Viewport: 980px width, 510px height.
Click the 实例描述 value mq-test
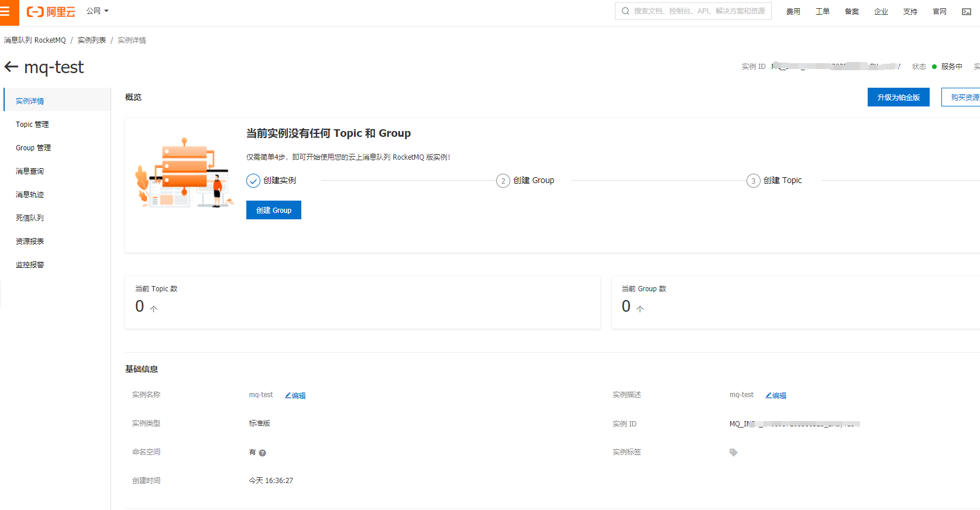pyautogui.click(x=741, y=395)
